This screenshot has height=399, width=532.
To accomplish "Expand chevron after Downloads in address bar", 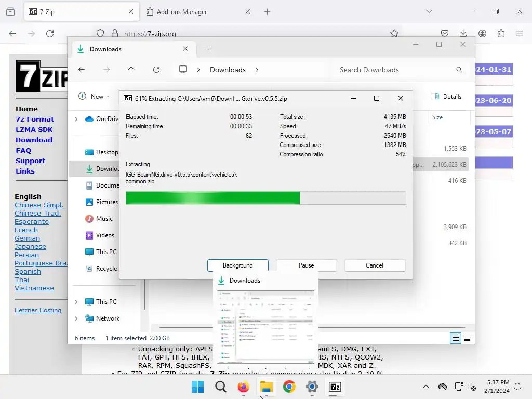I will [257, 70].
